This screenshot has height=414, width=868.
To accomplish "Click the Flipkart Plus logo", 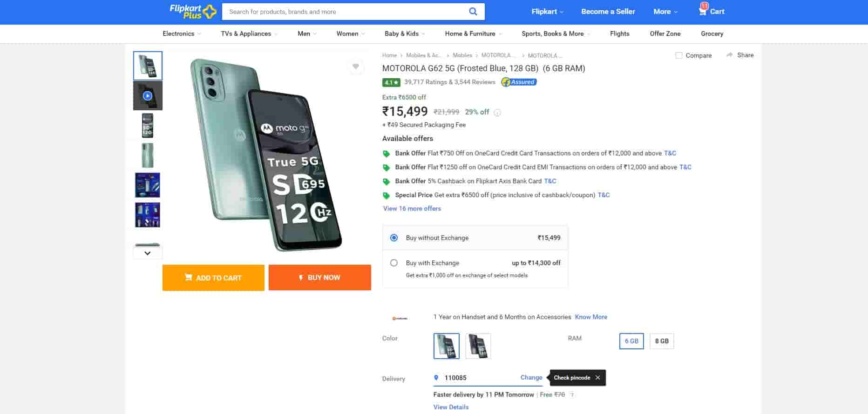I will coord(193,11).
